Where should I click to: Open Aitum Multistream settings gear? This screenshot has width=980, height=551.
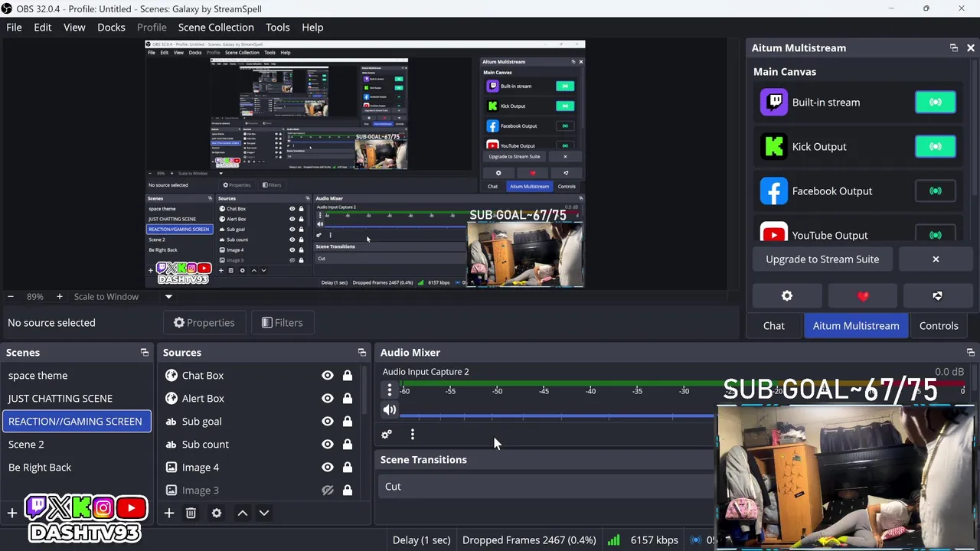(x=787, y=295)
